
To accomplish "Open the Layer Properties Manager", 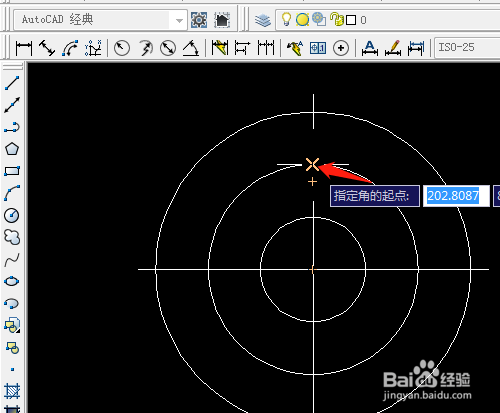I will 263,20.
